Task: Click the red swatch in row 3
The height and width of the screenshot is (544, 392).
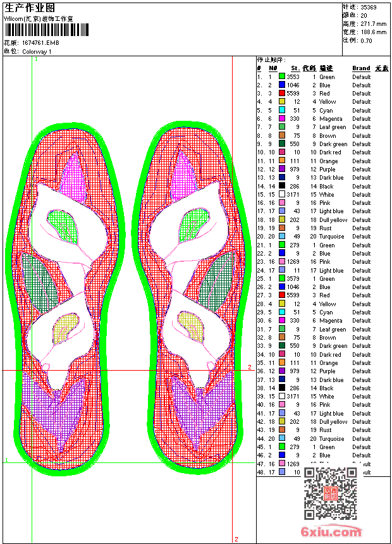Action: (x=282, y=93)
